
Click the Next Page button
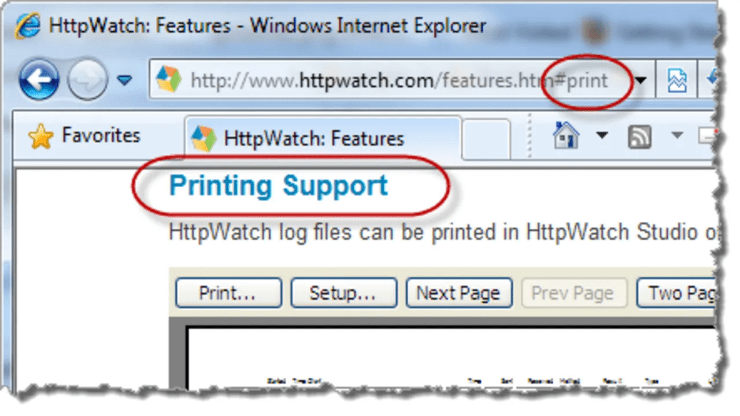(459, 293)
